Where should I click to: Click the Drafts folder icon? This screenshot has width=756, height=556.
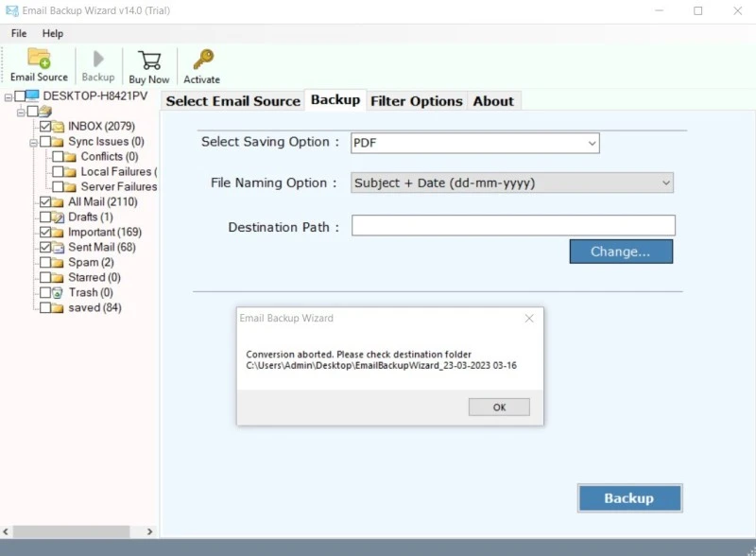click(x=58, y=217)
